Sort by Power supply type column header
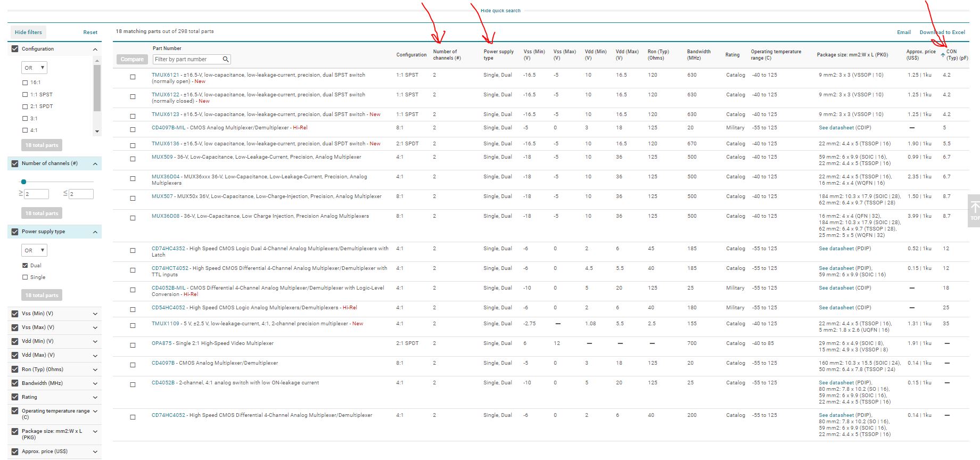Screen dimensions: 980x460 (498, 55)
